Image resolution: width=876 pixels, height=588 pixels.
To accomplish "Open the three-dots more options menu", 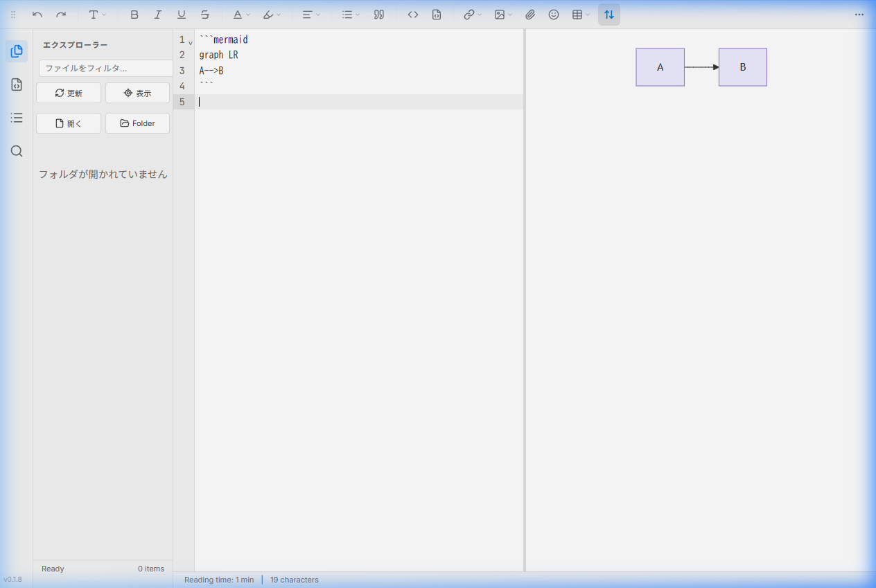I will (859, 15).
